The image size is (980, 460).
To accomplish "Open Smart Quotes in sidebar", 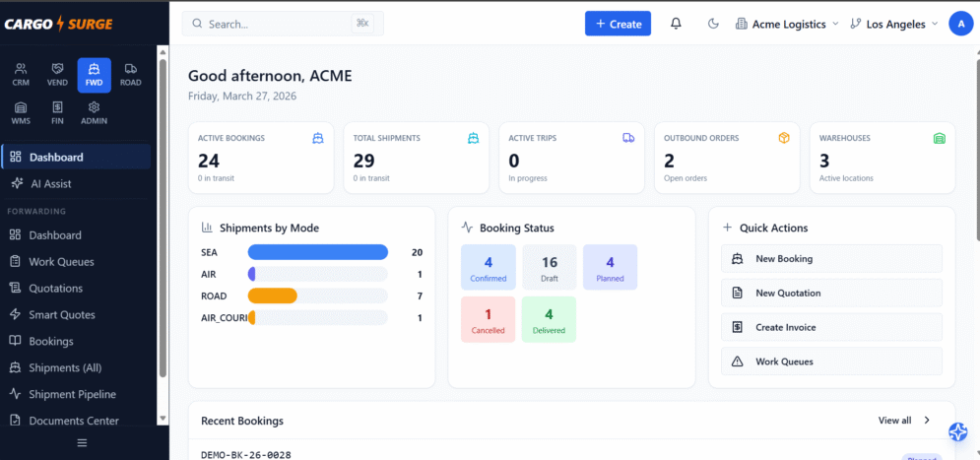I will (76, 315).
